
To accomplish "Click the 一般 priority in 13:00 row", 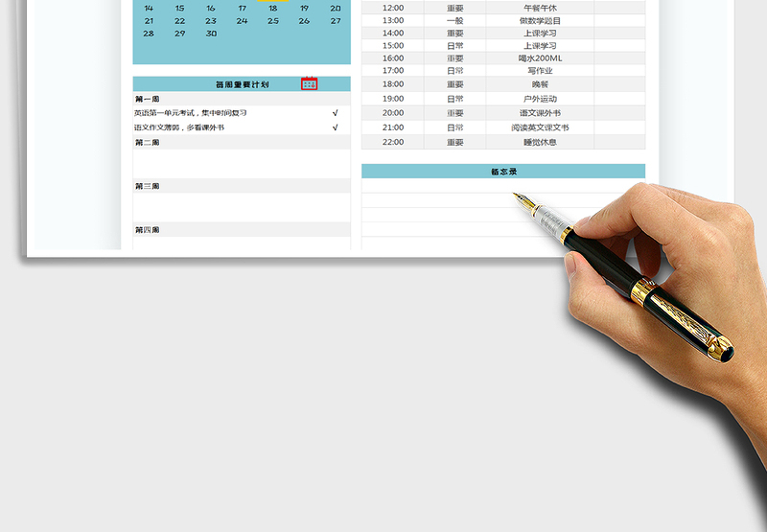I will [x=454, y=20].
